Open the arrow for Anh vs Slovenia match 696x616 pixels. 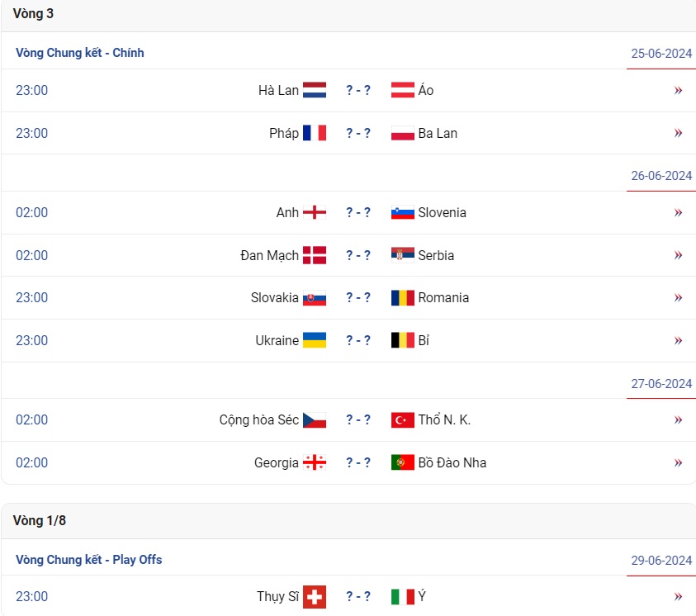point(678,212)
